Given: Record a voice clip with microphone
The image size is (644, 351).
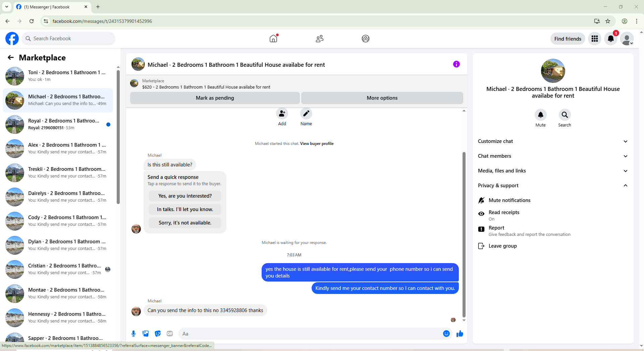Looking at the screenshot, I should pyautogui.click(x=133, y=334).
